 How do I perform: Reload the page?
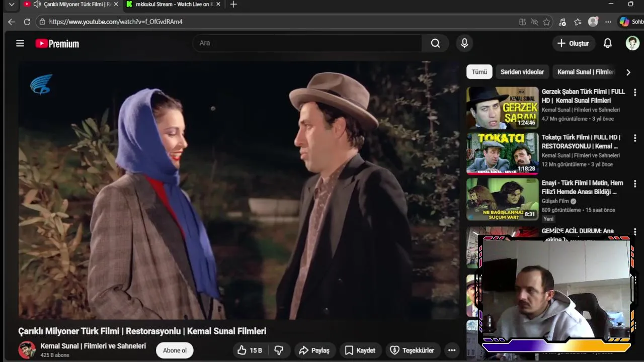(27, 22)
